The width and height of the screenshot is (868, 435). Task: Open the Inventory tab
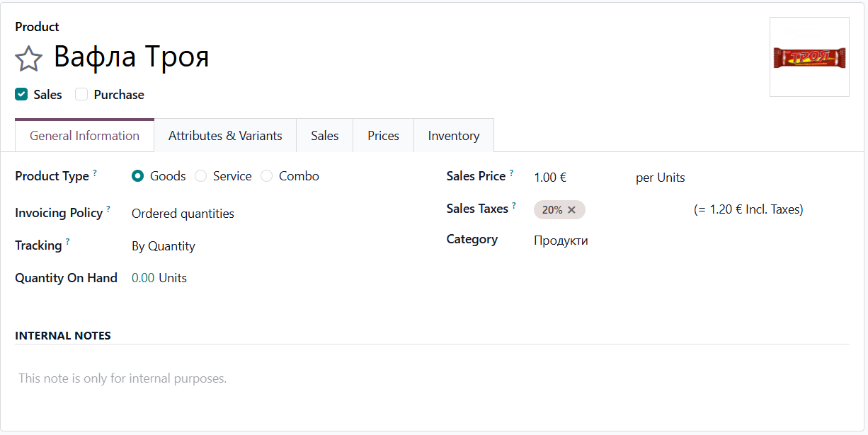(453, 136)
